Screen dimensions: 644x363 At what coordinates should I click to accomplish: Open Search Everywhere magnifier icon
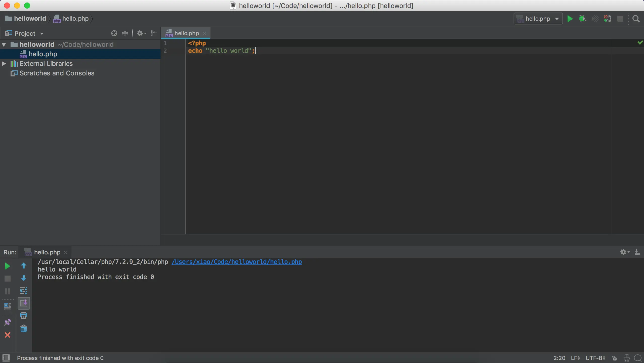tap(636, 19)
